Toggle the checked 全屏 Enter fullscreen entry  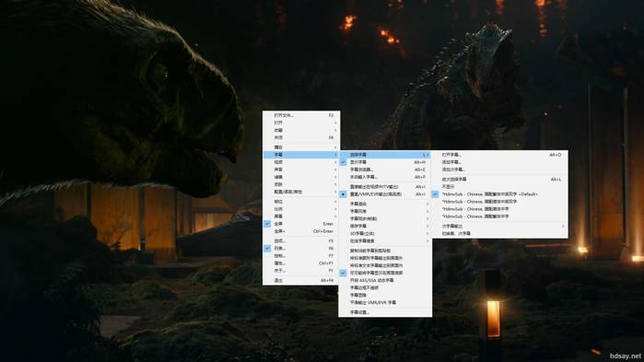(301, 224)
